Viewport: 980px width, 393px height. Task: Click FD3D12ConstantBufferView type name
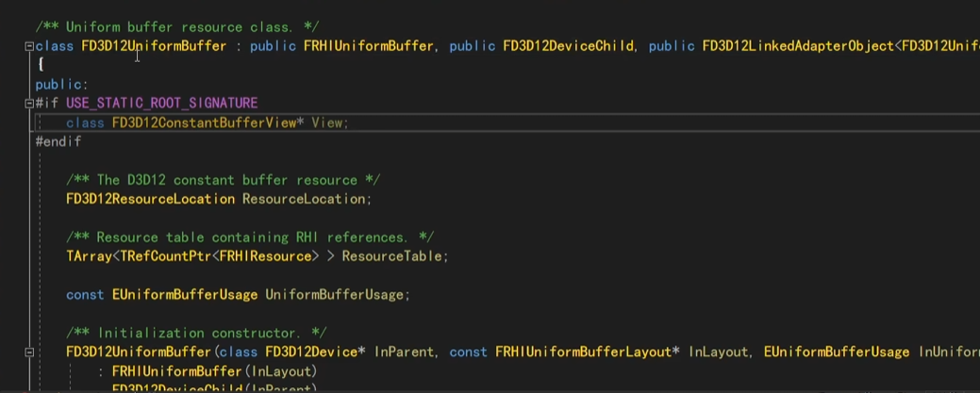[204, 123]
